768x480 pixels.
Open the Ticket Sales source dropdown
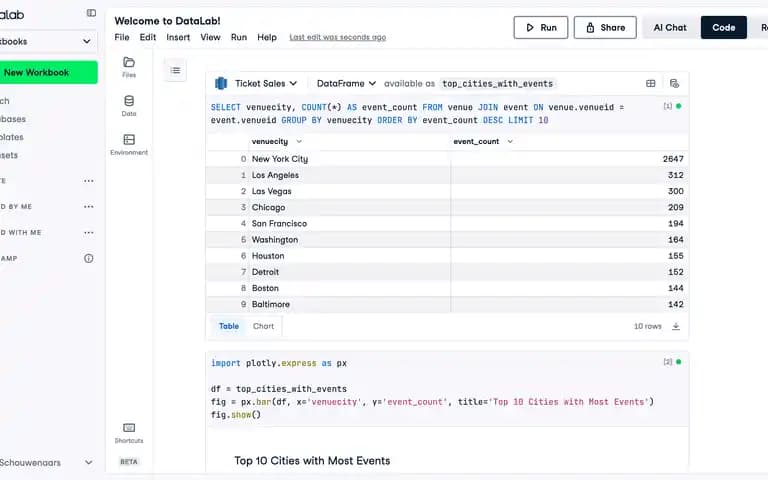[x=266, y=84]
